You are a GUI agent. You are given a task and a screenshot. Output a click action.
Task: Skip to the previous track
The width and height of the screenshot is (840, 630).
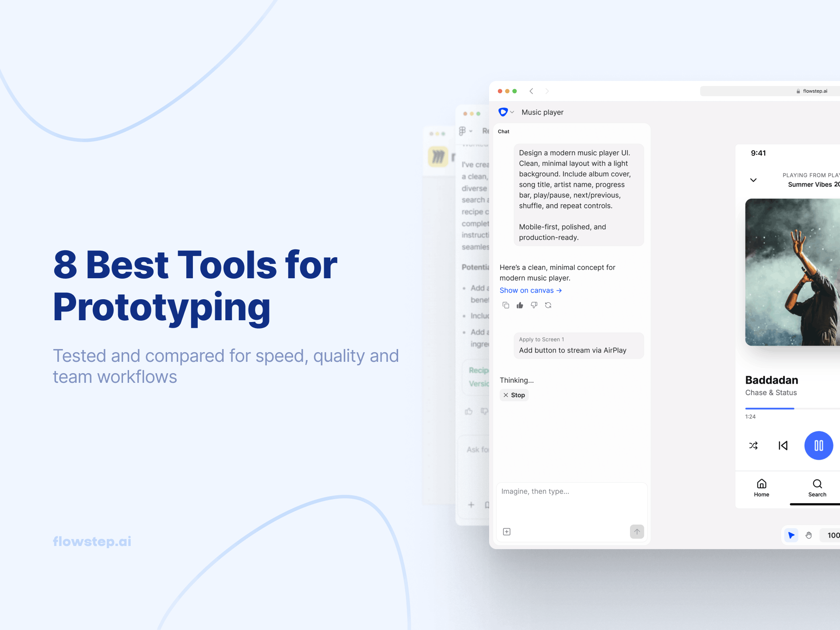[783, 445]
